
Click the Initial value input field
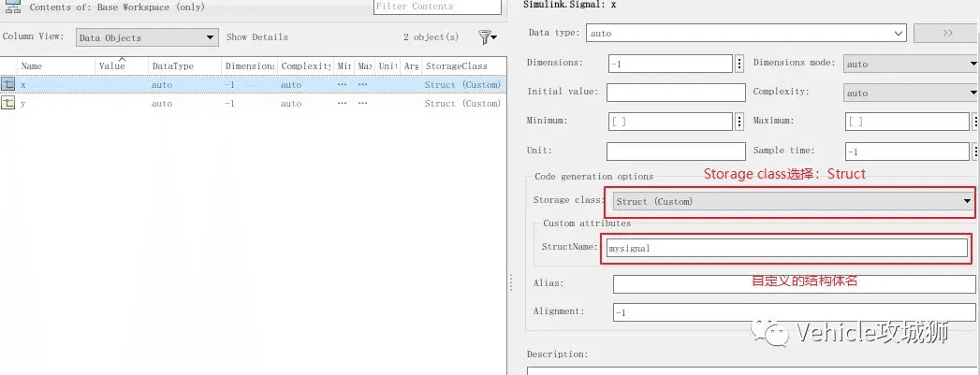[676, 93]
